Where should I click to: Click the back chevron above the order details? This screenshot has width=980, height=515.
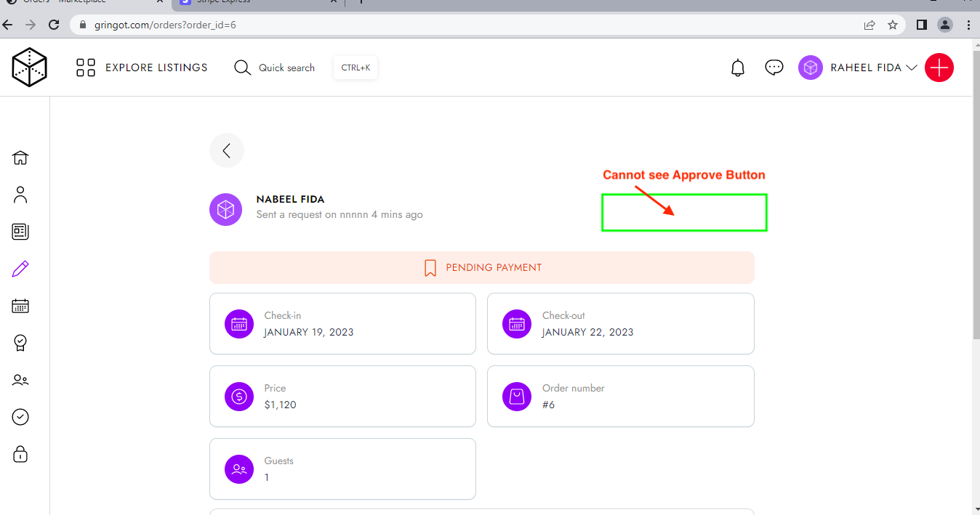click(226, 150)
